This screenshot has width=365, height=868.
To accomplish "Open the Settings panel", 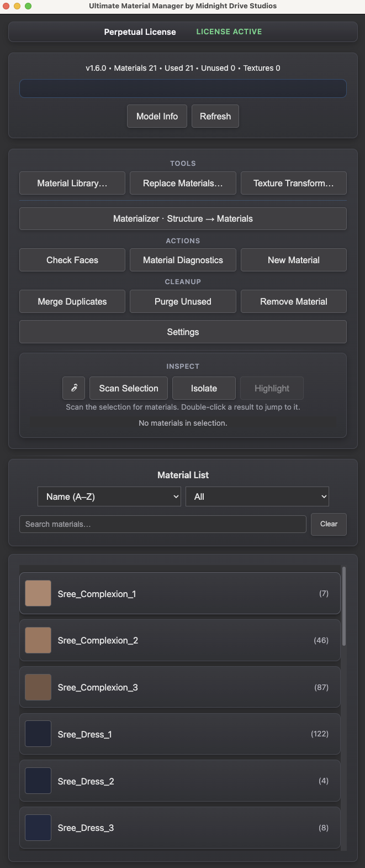I will 183,332.
